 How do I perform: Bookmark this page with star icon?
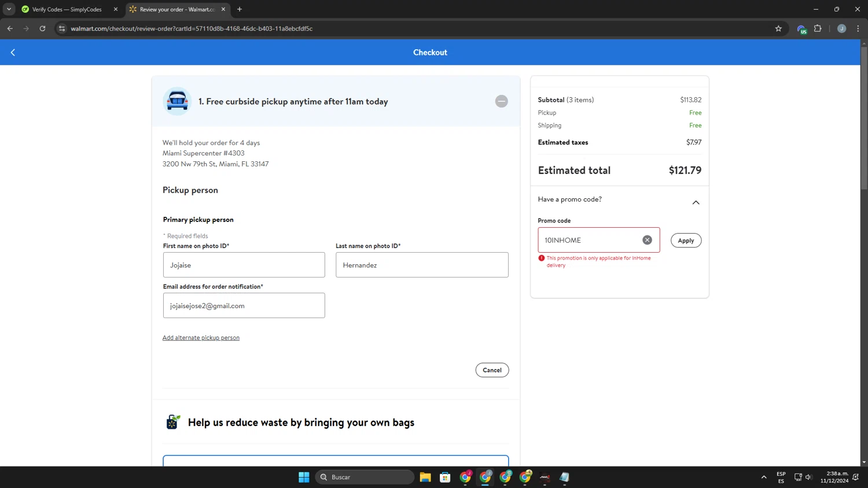(778, 28)
